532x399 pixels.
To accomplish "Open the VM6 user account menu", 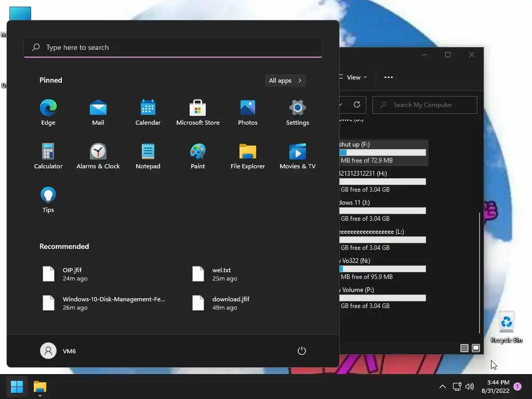I will point(58,351).
